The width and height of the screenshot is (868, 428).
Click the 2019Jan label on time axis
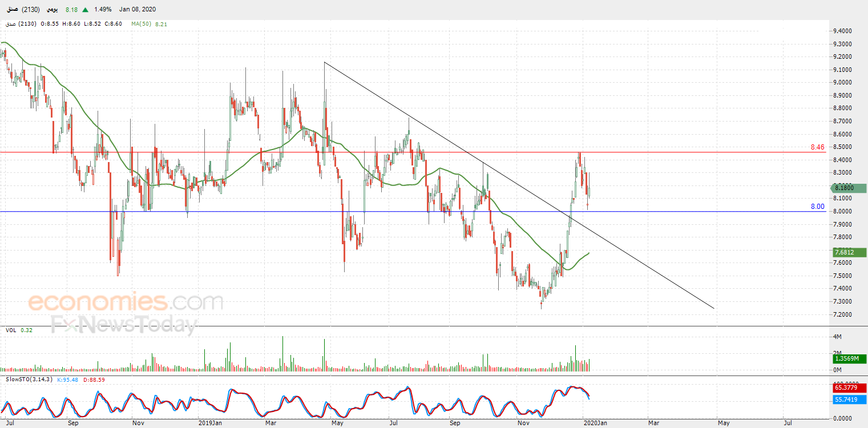point(210,423)
